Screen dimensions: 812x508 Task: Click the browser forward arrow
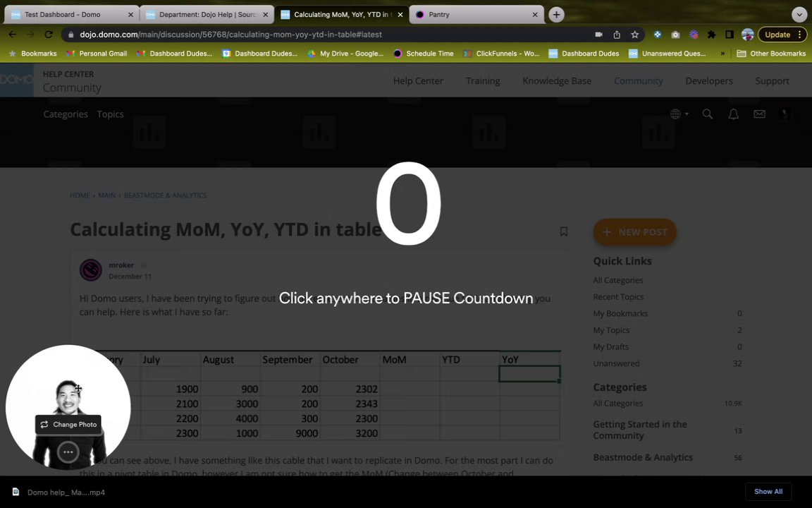point(30,34)
